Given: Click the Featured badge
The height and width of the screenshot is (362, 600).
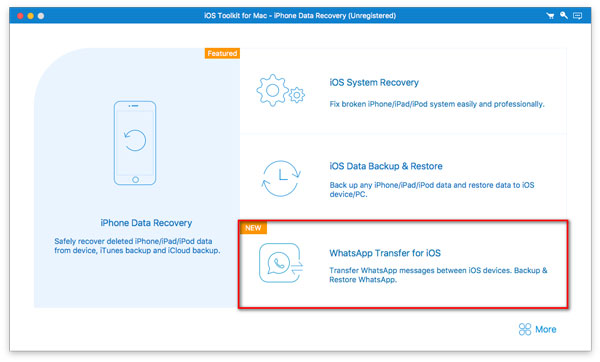Looking at the screenshot, I should [222, 53].
